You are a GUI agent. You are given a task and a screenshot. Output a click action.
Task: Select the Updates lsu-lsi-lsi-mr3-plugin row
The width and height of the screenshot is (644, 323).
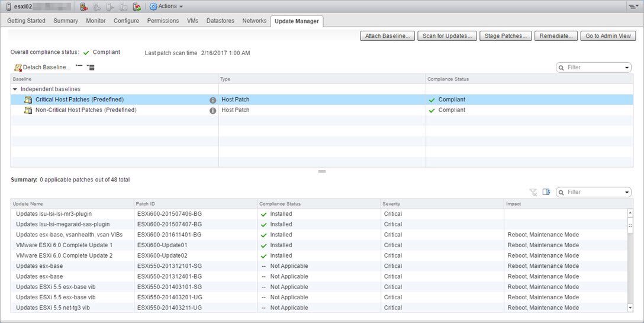tap(319, 214)
